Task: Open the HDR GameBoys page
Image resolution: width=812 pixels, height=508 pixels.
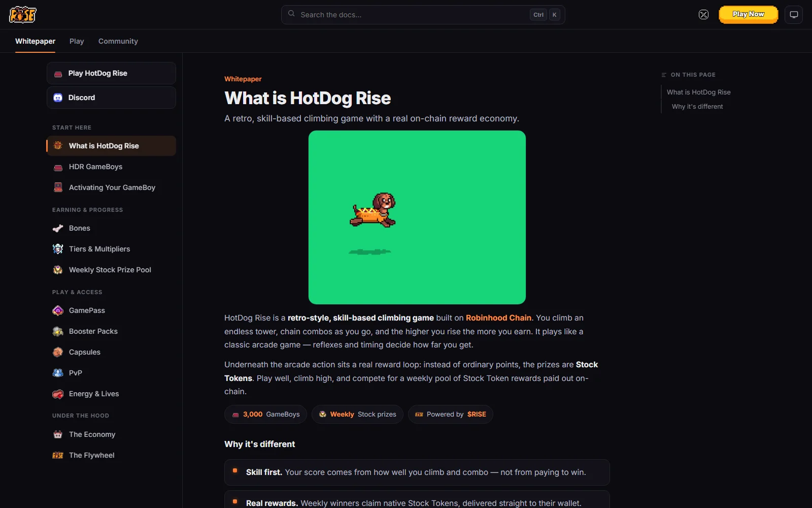Action: pyautogui.click(x=111, y=167)
